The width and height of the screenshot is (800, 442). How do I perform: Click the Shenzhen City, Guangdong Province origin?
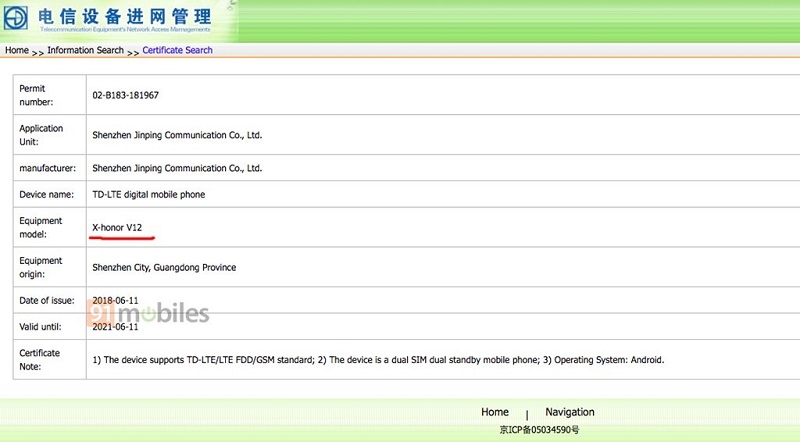[164, 267]
